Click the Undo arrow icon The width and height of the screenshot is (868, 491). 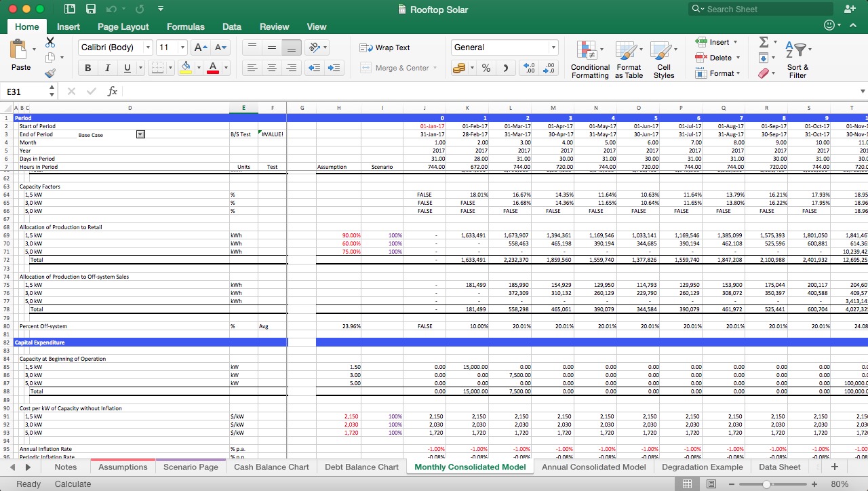[111, 9]
